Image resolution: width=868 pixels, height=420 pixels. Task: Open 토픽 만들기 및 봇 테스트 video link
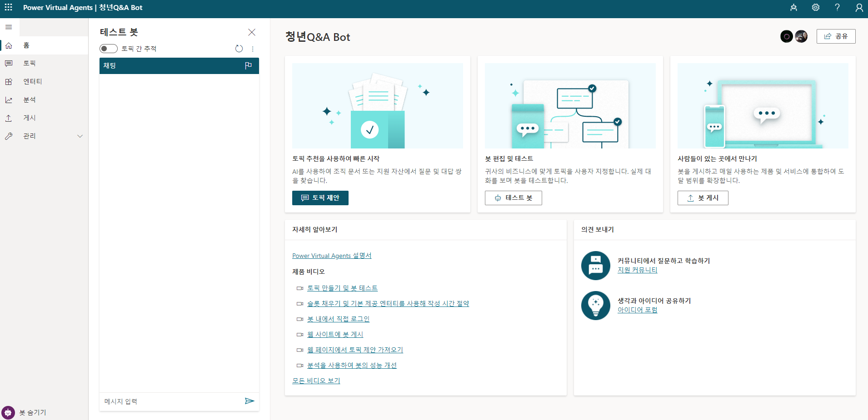click(x=342, y=288)
